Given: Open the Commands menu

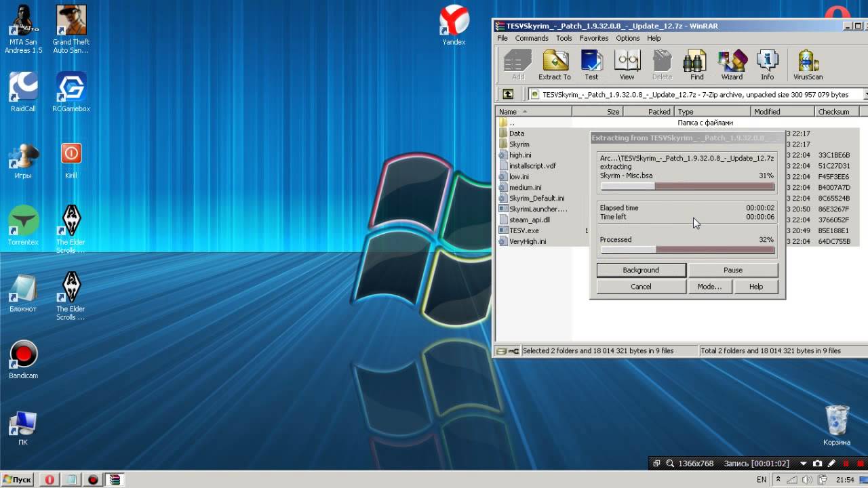Looking at the screenshot, I should click(532, 38).
